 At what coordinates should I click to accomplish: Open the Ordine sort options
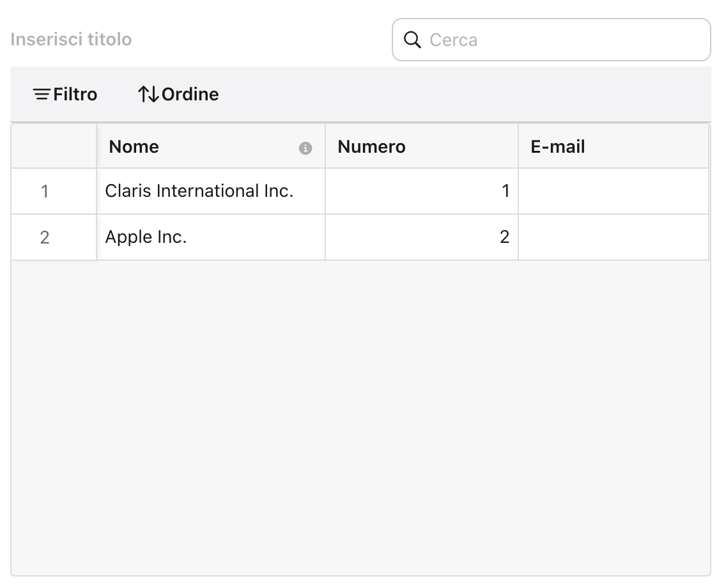pos(178,95)
